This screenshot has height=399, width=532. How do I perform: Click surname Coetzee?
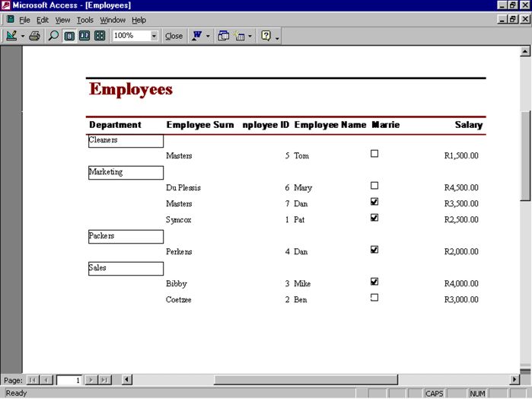pyautogui.click(x=178, y=299)
